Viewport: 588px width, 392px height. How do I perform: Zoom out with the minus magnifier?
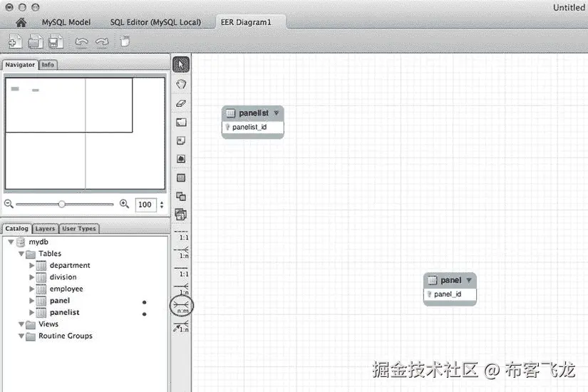point(9,204)
